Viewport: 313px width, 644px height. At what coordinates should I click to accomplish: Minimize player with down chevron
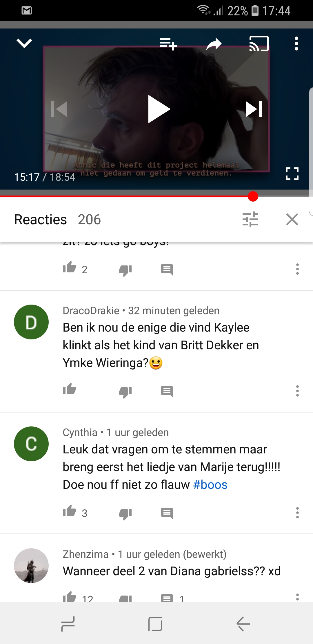[24, 44]
